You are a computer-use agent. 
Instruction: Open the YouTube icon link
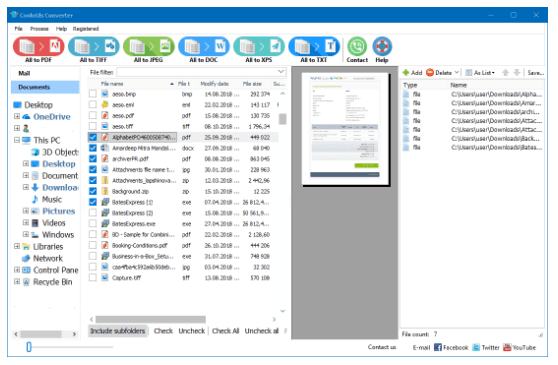coord(507,347)
